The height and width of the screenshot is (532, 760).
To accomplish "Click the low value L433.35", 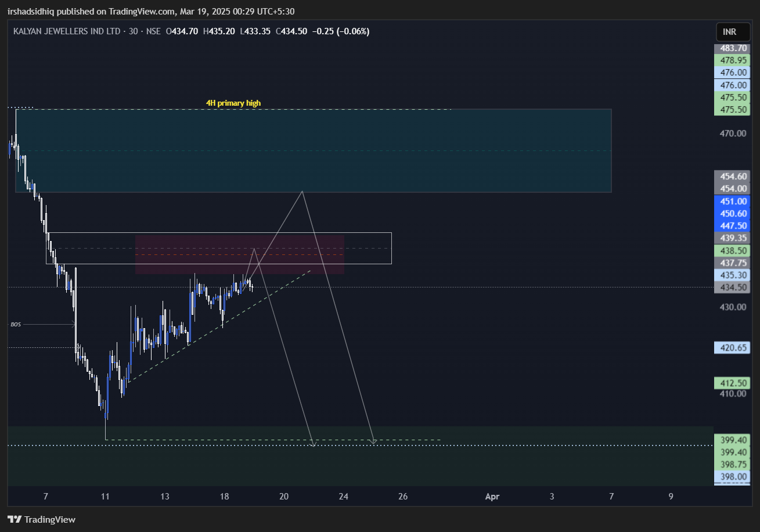I will click(255, 31).
